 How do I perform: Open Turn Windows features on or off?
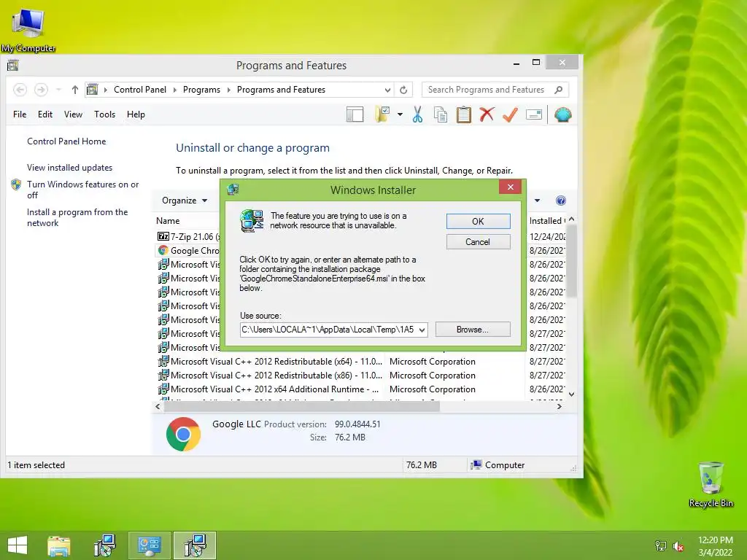click(x=83, y=190)
